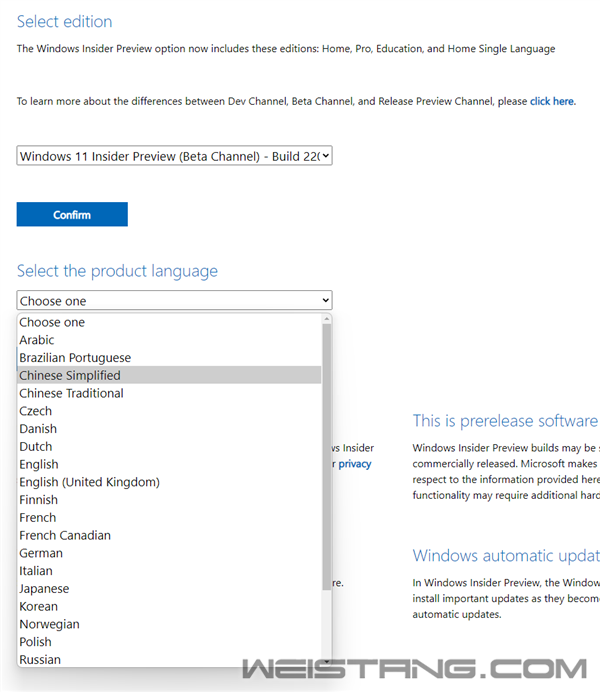Choose Finnish from the dropdown list
Image resolution: width=600 pixels, height=692 pixels.
coord(170,500)
